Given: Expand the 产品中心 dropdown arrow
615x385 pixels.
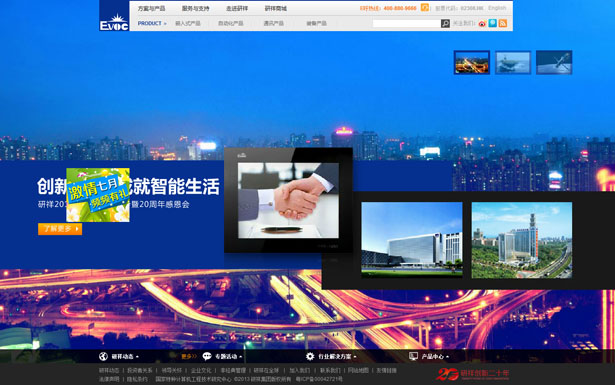Looking at the screenshot, I should [447, 357].
